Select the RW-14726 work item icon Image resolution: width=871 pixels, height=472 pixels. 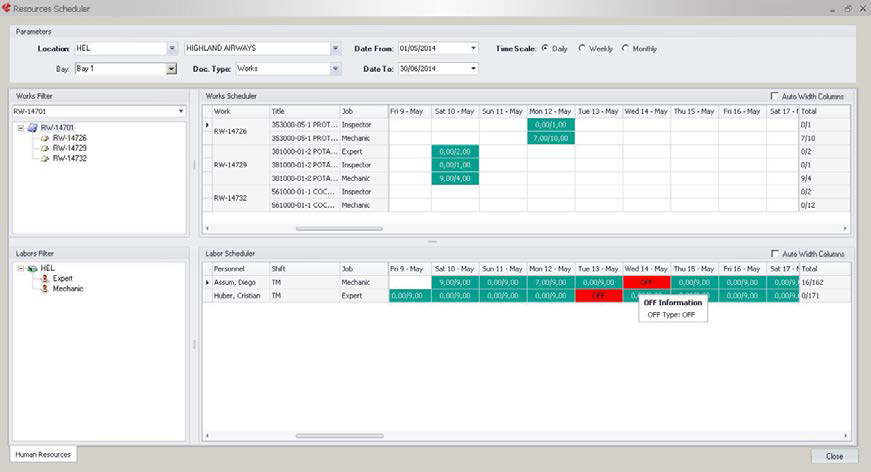pos(45,138)
